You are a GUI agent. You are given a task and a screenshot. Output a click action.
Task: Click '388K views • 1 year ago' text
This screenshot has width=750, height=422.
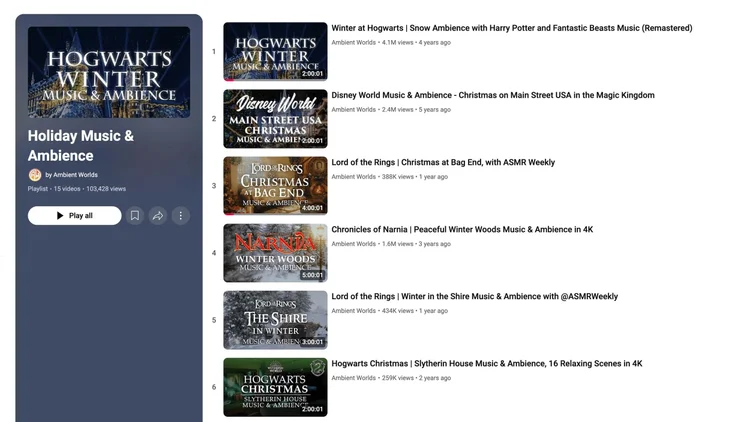tap(415, 177)
